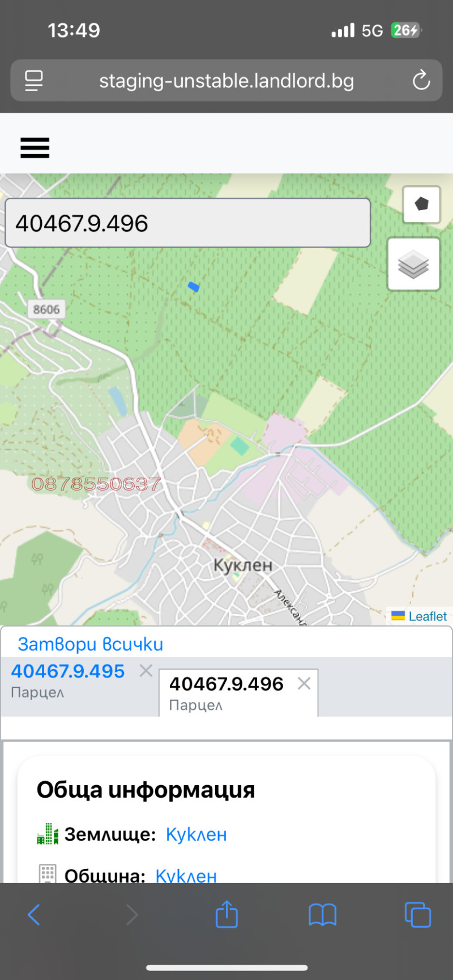Select the polygon draw tool

tap(421, 204)
